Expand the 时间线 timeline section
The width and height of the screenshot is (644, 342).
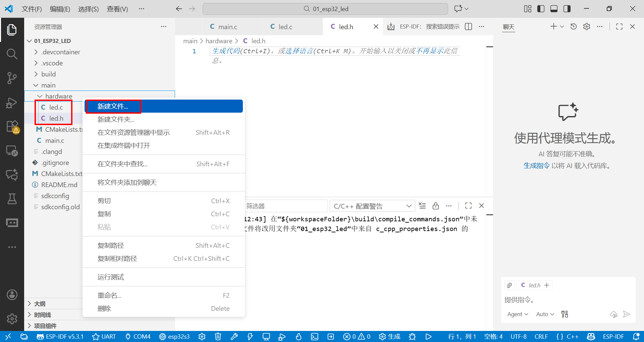tap(42, 315)
